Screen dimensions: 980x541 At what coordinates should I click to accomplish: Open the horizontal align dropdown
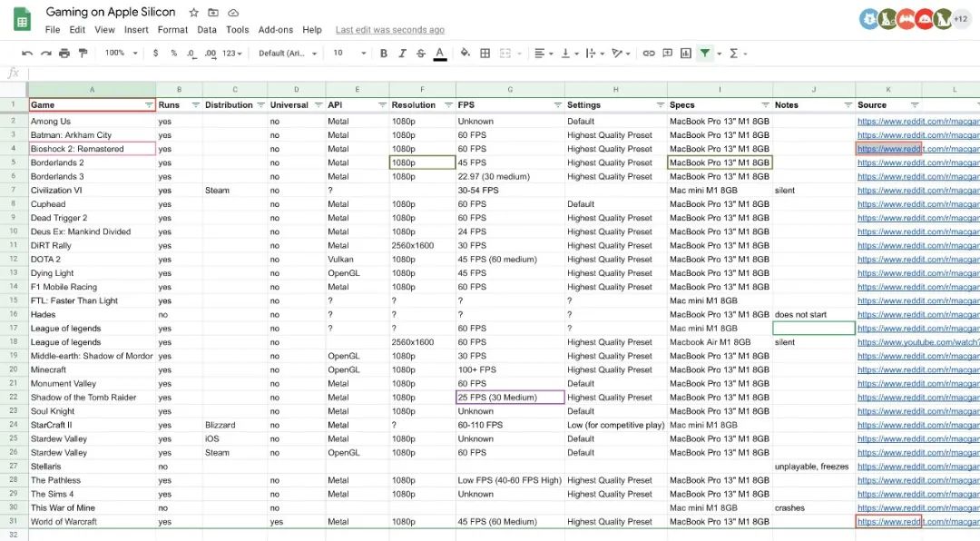click(x=544, y=54)
